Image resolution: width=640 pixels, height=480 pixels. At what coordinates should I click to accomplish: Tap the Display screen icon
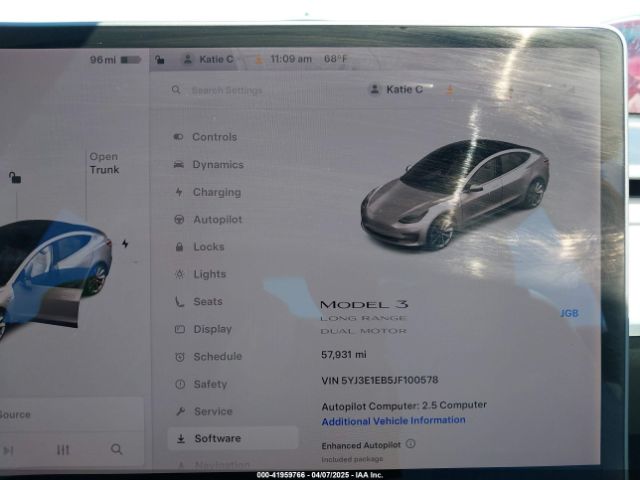click(x=179, y=329)
